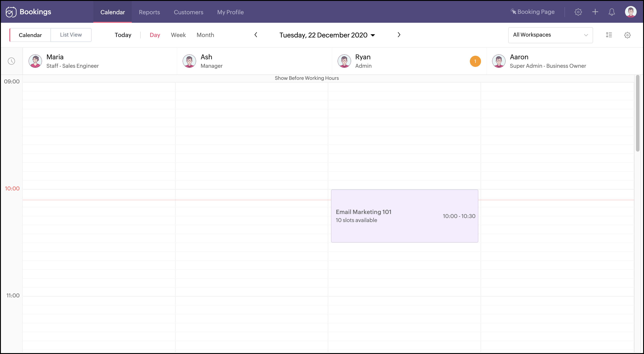Open the Tuesday, 22 December 2020 date picker
This screenshot has width=644, height=354.
[327, 35]
